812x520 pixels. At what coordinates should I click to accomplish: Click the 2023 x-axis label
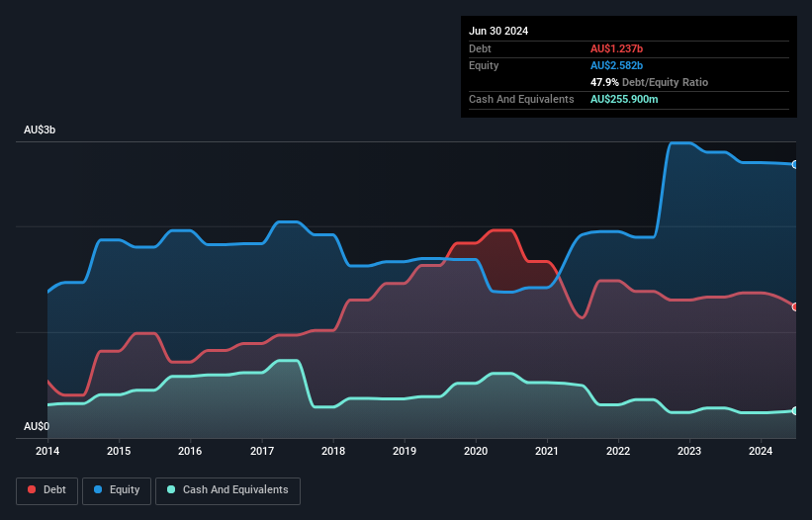point(689,451)
